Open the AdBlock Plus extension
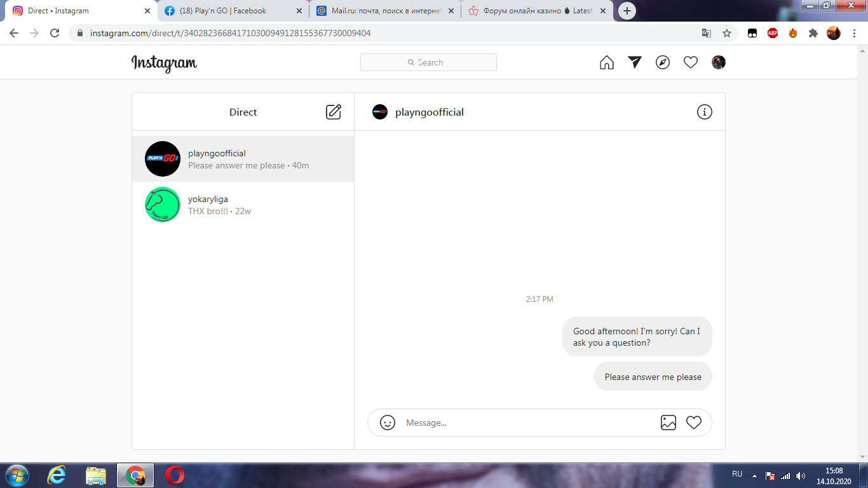Image resolution: width=868 pixels, height=488 pixels. click(x=773, y=33)
